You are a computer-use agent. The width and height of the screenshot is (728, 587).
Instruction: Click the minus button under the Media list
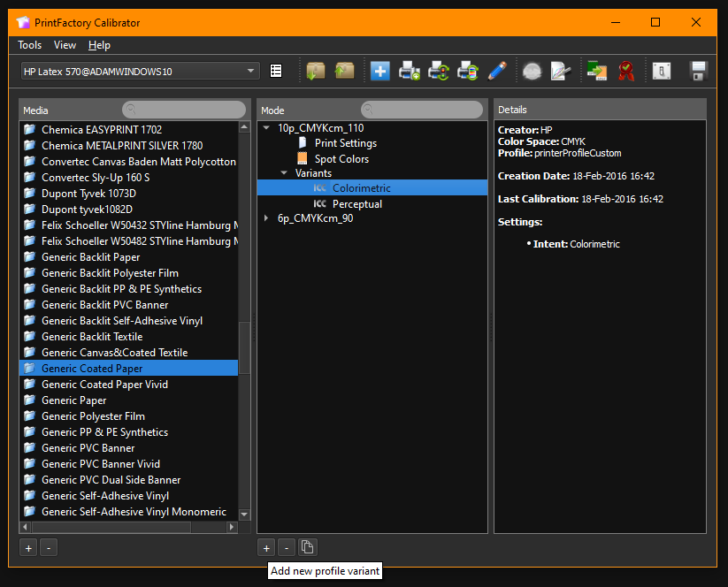click(49, 548)
